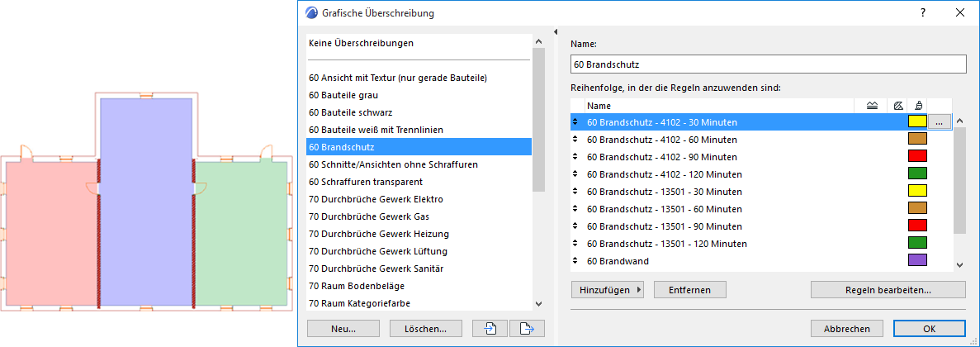Click the line type column header icon

tap(873, 106)
